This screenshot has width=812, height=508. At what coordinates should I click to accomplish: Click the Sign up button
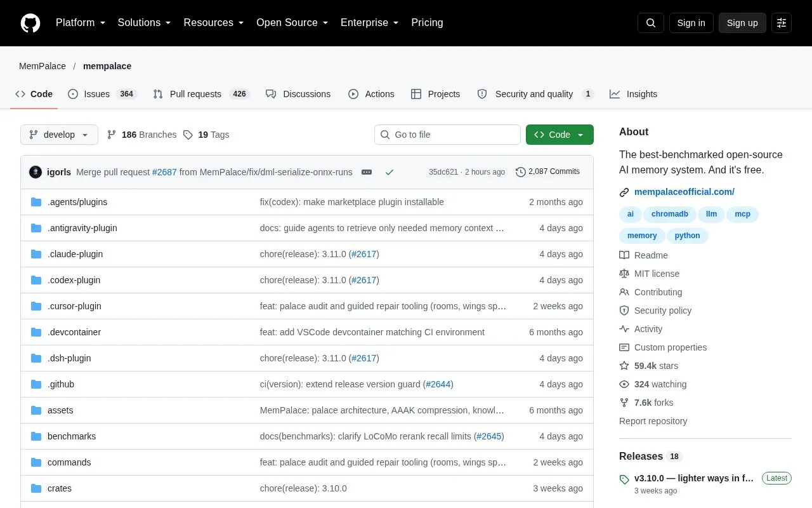(x=742, y=23)
